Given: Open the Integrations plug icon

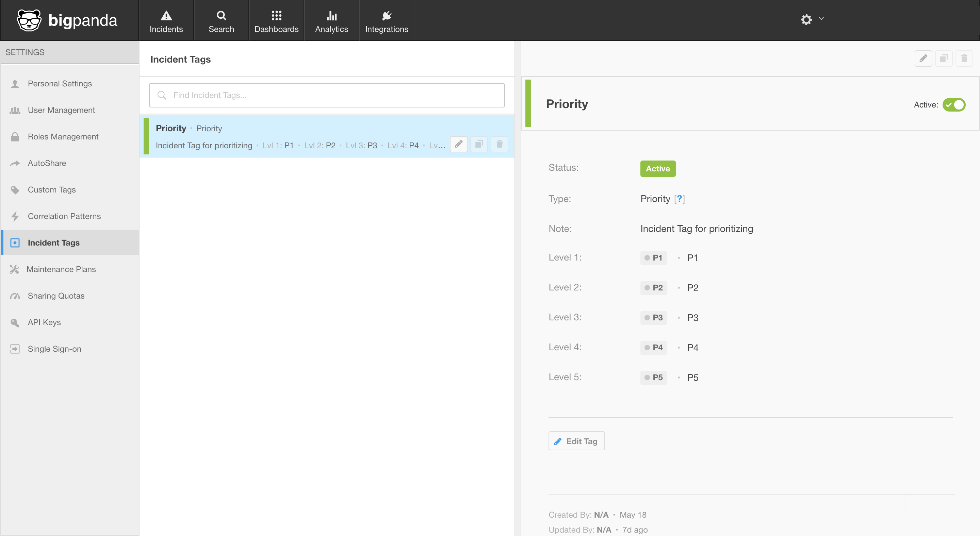Looking at the screenshot, I should click(387, 16).
